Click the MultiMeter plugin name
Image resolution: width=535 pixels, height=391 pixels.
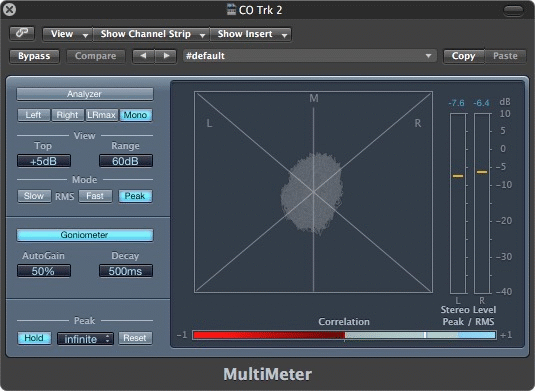coord(268,374)
